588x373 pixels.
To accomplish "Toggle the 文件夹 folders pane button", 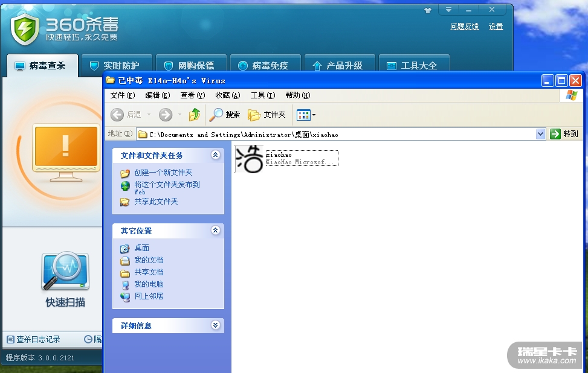I will (267, 115).
